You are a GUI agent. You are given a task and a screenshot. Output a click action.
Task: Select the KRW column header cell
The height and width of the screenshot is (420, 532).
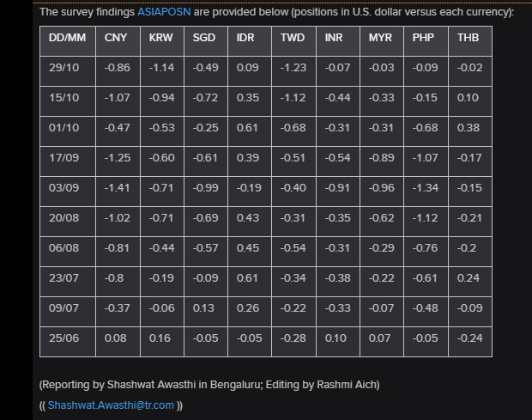160,39
